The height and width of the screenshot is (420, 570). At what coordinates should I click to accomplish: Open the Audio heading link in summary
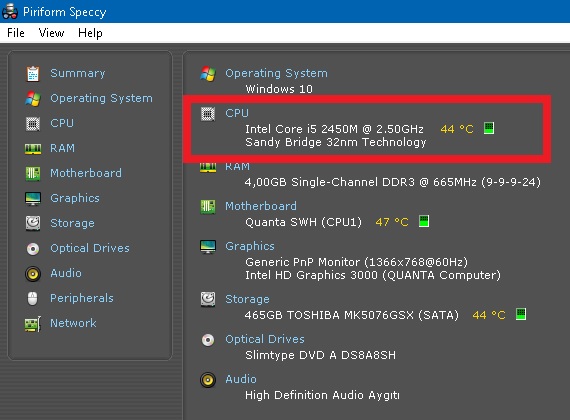click(x=241, y=379)
